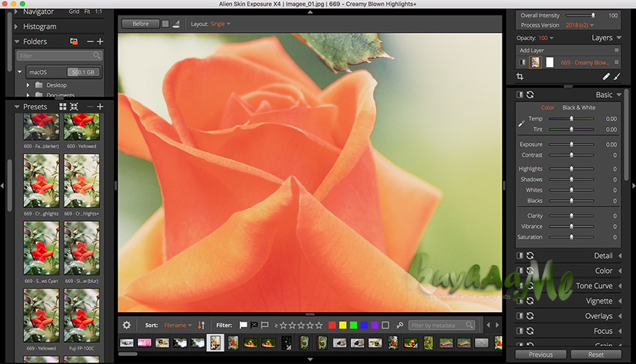636x364 pixels.
Task: Reset the Vignette panel settings
Action: tap(530, 301)
